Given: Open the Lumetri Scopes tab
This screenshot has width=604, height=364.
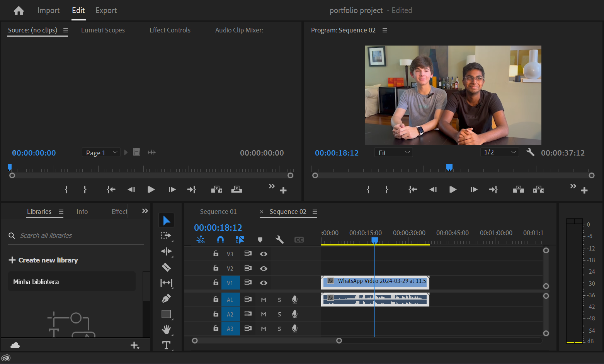Looking at the screenshot, I should pyautogui.click(x=103, y=30).
